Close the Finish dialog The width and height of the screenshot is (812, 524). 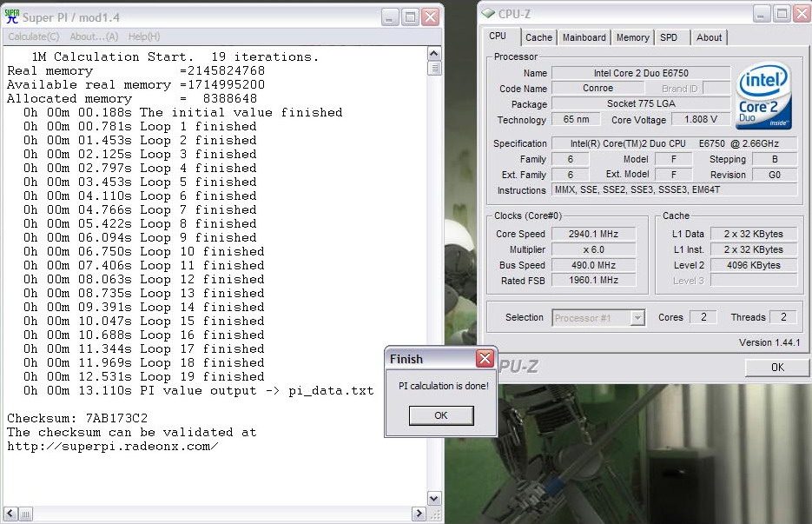click(x=485, y=358)
